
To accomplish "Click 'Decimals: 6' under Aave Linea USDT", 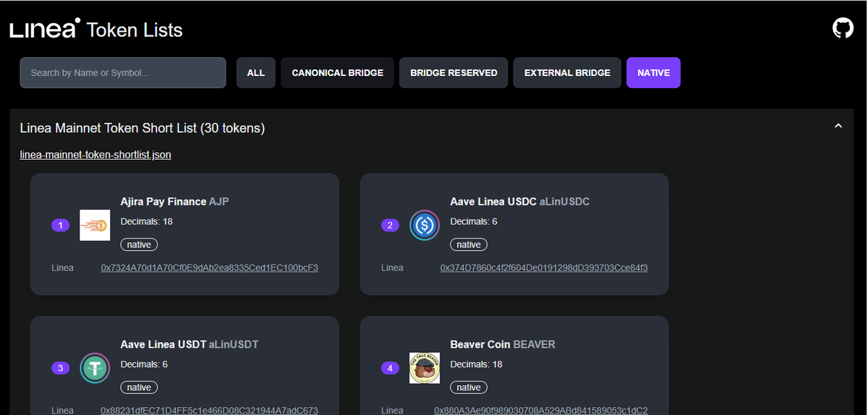I will pyautogui.click(x=144, y=364).
